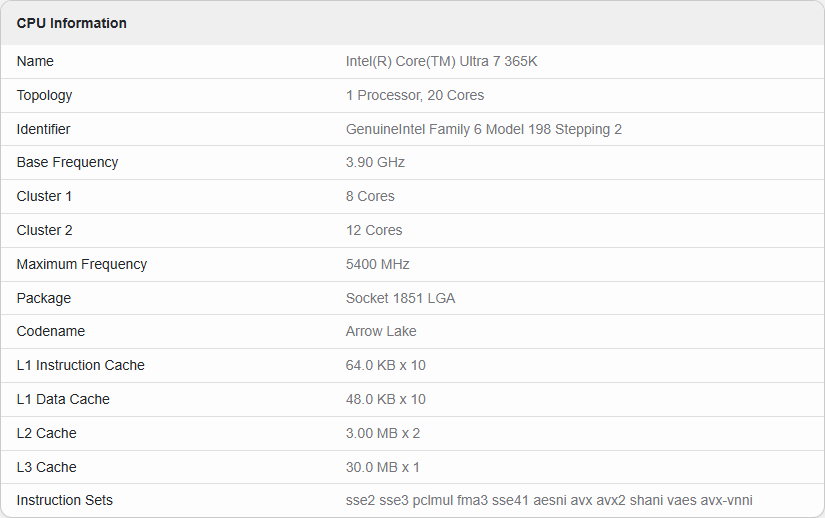Click the Arrow Lake codename value
825x518 pixels.
(381, 331)
